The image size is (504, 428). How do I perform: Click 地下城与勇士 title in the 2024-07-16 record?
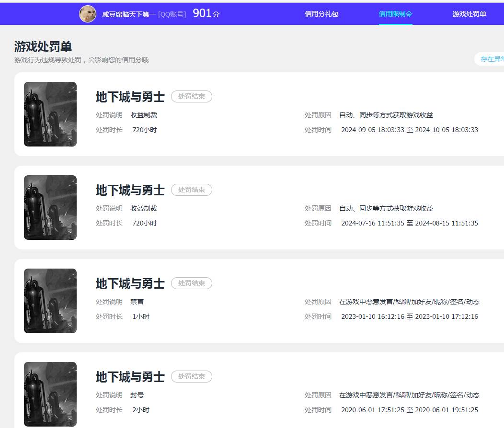point(130,190)
